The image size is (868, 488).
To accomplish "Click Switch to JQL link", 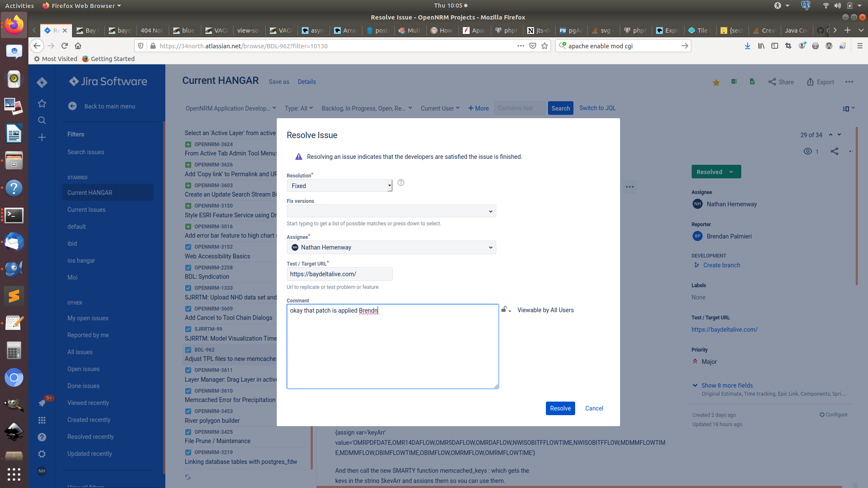I will coord(597,108).
